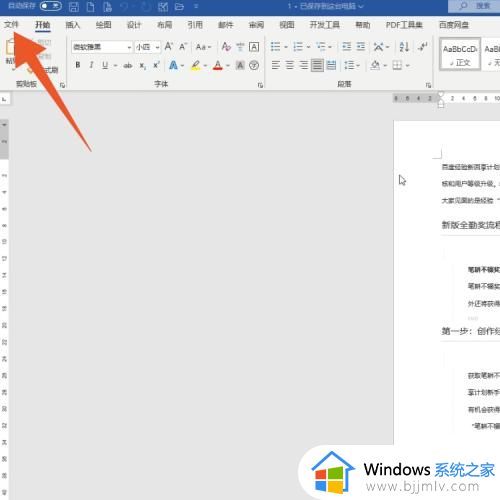
Task: Click the Character Border icon
Action: pos(254,47)
